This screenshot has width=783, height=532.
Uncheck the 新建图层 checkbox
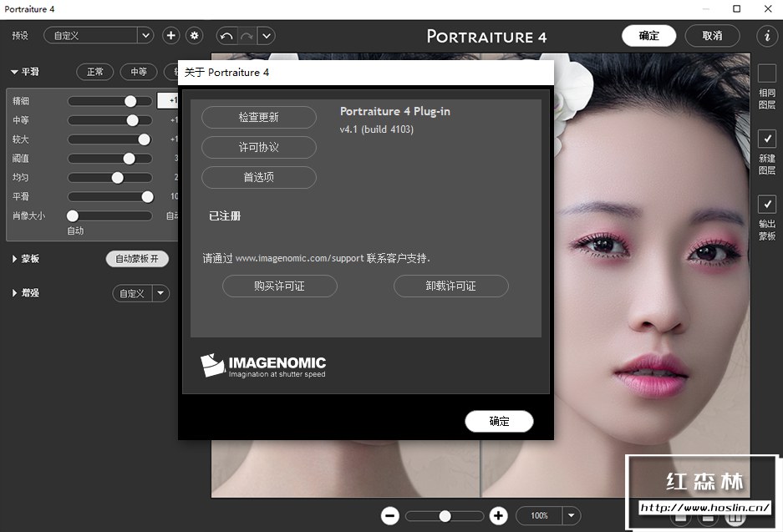coord(767,139)
